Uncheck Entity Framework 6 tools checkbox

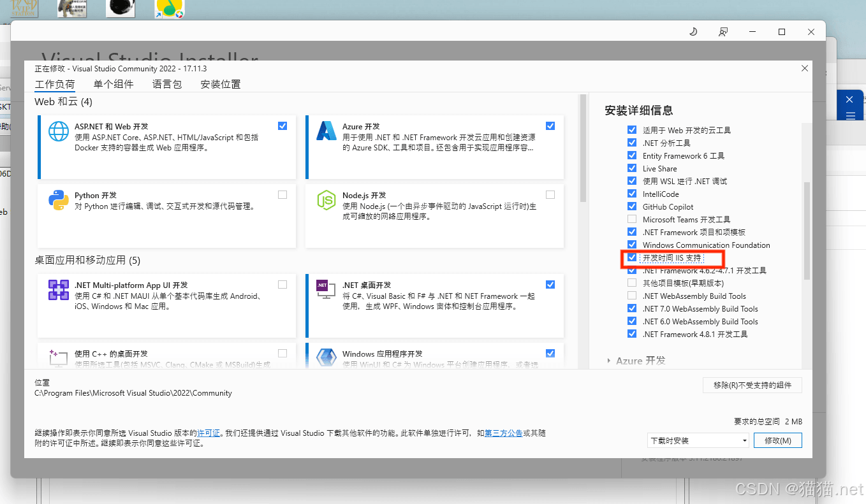[632, 155]
